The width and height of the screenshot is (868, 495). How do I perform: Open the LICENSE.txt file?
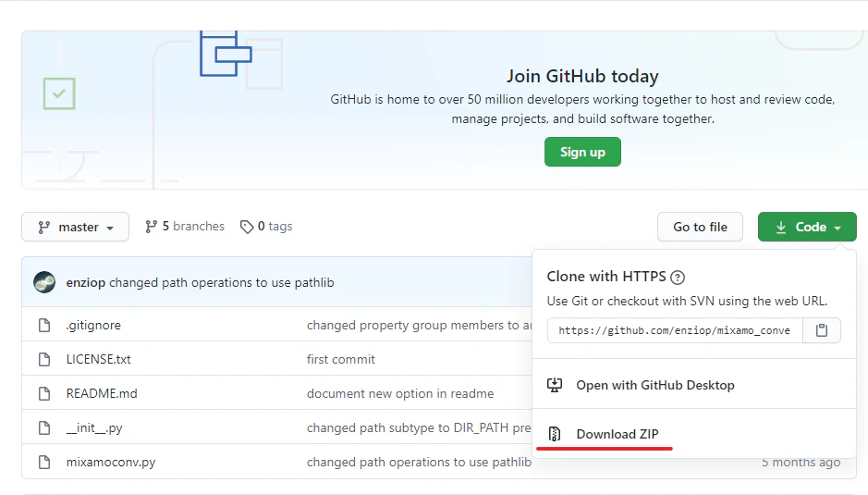click(99, 359)
